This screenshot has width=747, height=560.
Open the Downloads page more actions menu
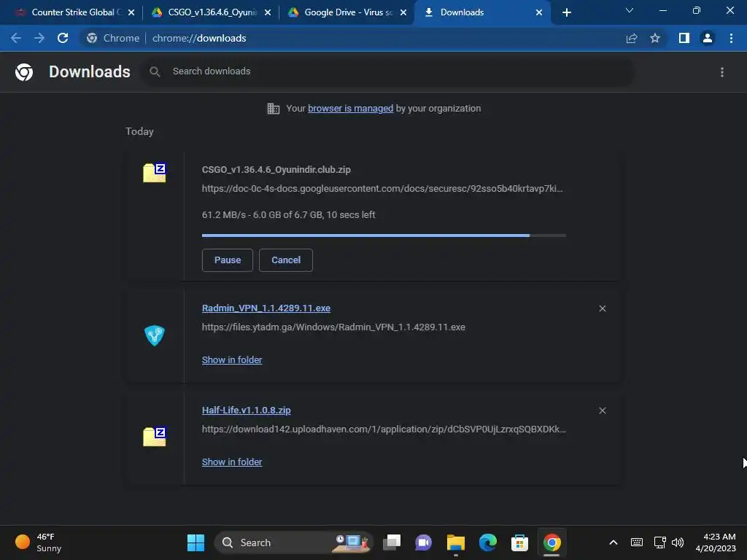[722, 72]
